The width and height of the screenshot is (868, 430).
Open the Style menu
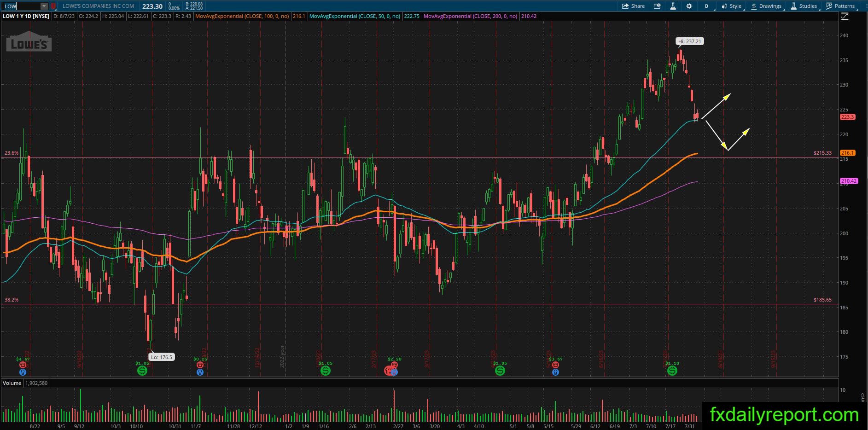pyautogui.click(x=732, y=6)
